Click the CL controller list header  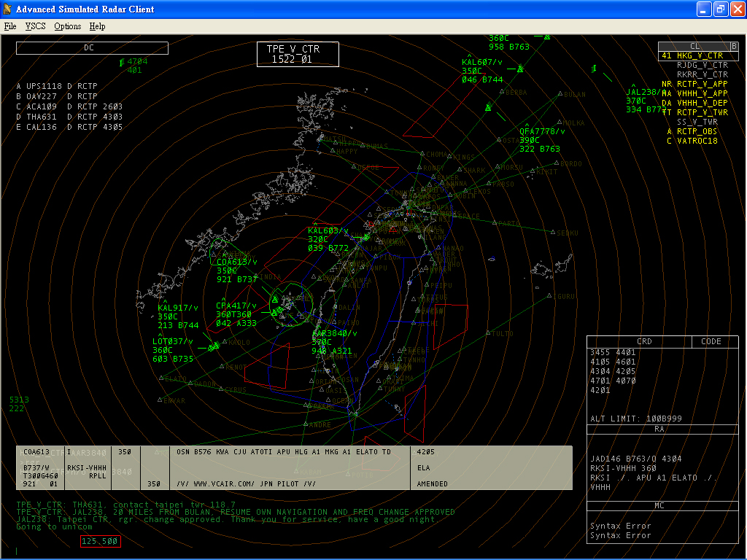(x=694, y=46)
